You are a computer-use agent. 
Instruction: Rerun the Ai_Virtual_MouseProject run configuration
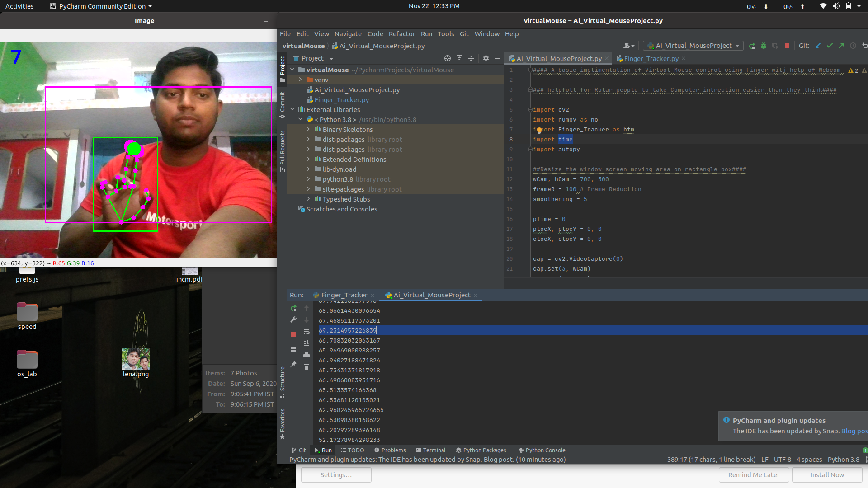coord(293,309)
